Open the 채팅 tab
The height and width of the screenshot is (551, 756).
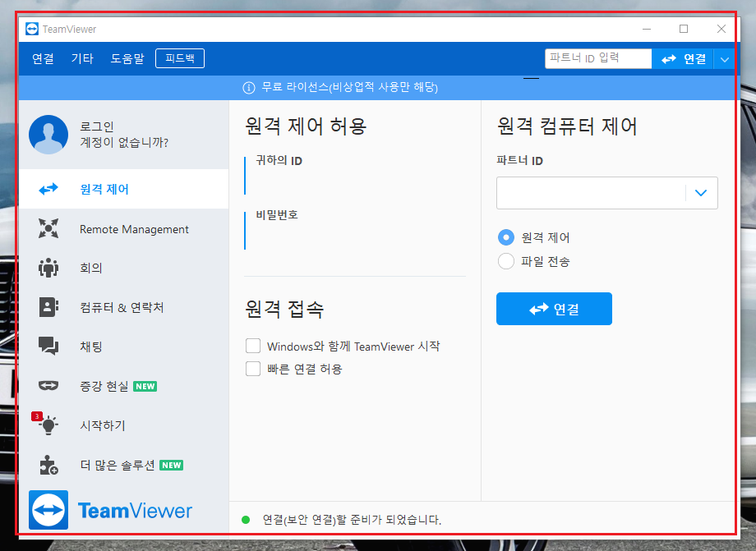[x=123, y=347]
